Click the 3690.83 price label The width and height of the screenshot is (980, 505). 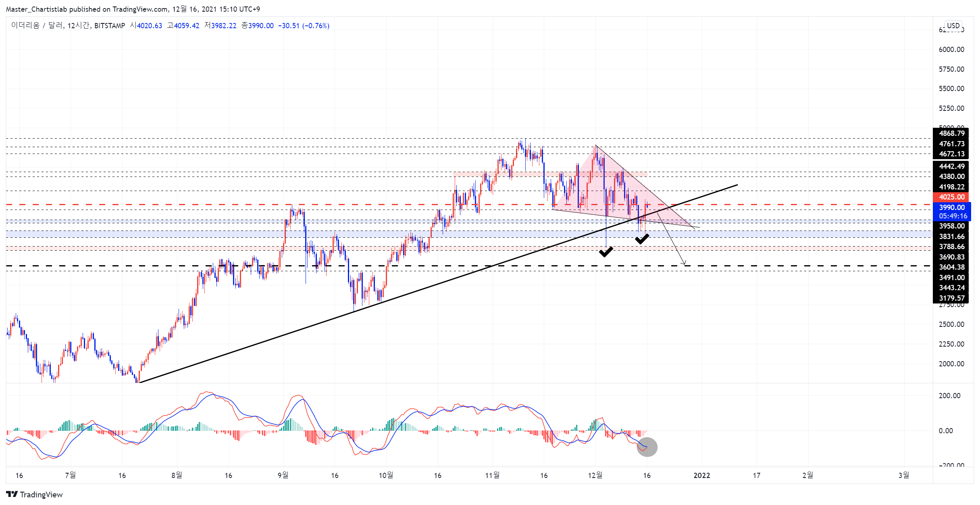point(951,257)
